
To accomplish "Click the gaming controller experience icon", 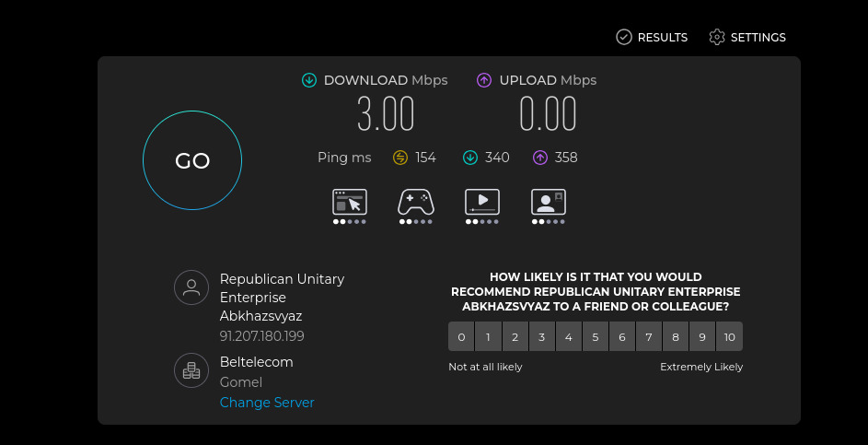I will (416, 203).
